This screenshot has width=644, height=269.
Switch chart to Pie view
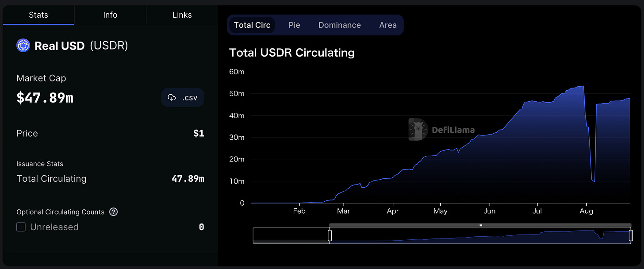[x=294, y=25]
